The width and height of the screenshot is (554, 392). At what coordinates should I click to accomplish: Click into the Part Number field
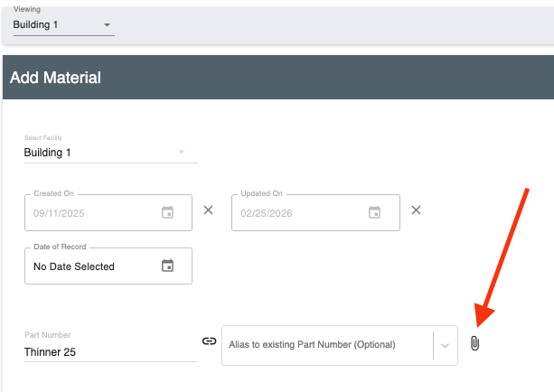(x=108, y=351)
